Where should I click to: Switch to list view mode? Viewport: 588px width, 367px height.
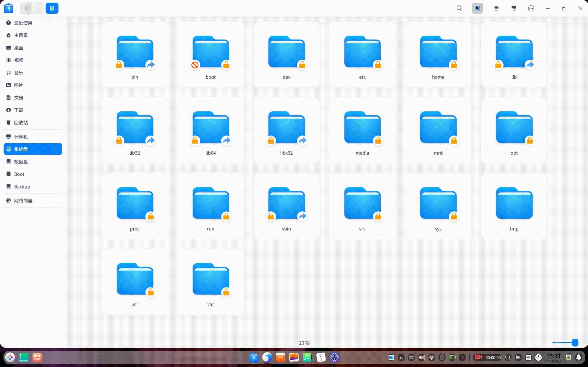point(496,8)
